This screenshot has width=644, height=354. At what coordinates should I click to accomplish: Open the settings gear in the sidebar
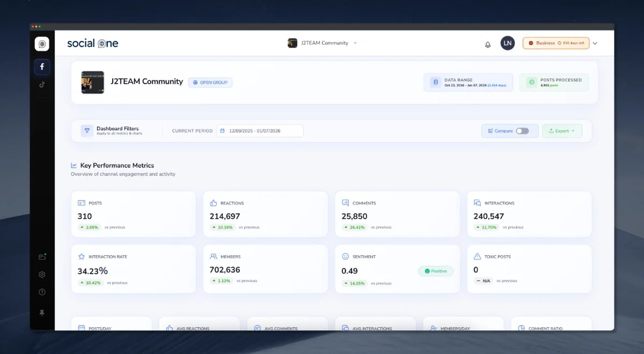click(42, 274)
